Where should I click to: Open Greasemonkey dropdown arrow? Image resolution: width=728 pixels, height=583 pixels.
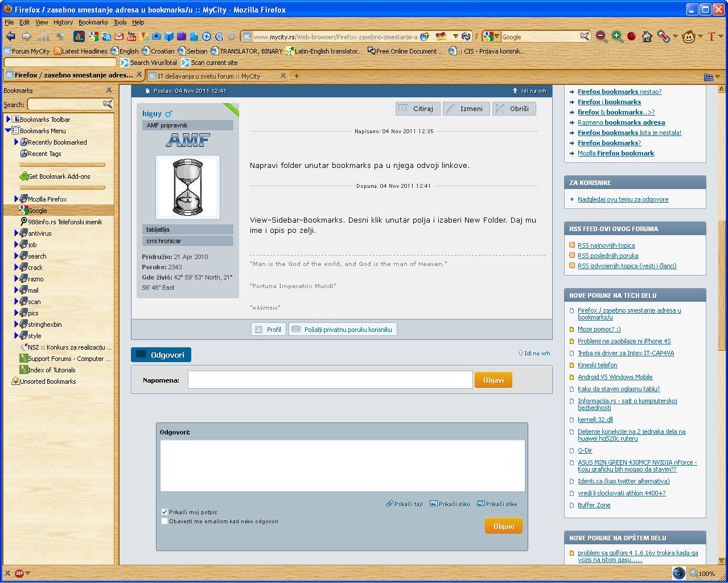(700, 37)
